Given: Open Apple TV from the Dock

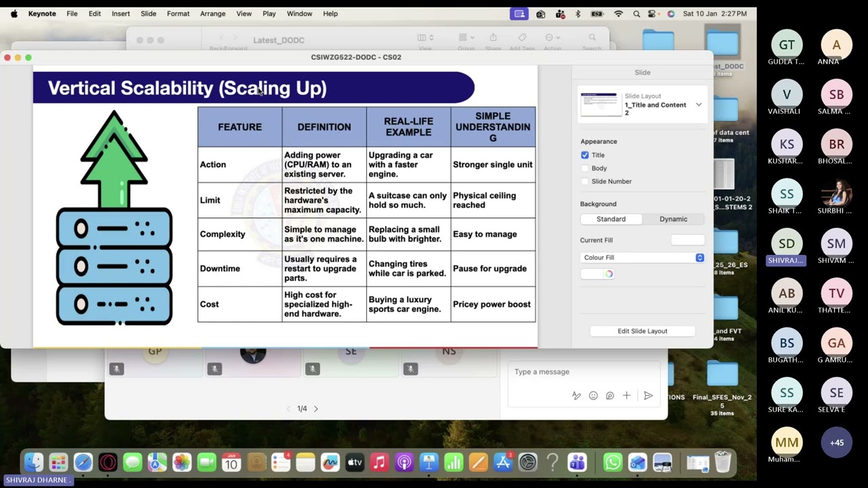Looking at the screenshot, I should [355, 463].
